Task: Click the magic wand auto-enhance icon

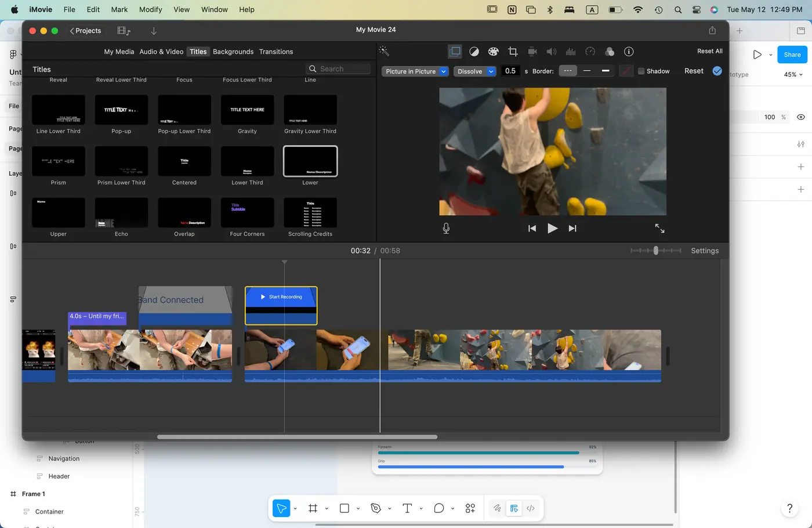Action: (384, 52)
